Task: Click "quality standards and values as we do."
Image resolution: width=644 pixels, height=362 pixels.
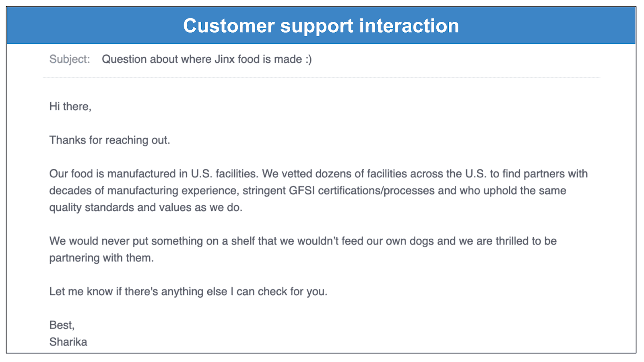Action: click(146, 208)
